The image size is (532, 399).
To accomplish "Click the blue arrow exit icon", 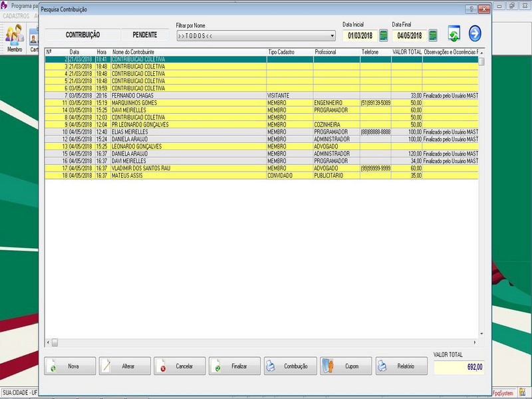I will click(x=475, y=33).
